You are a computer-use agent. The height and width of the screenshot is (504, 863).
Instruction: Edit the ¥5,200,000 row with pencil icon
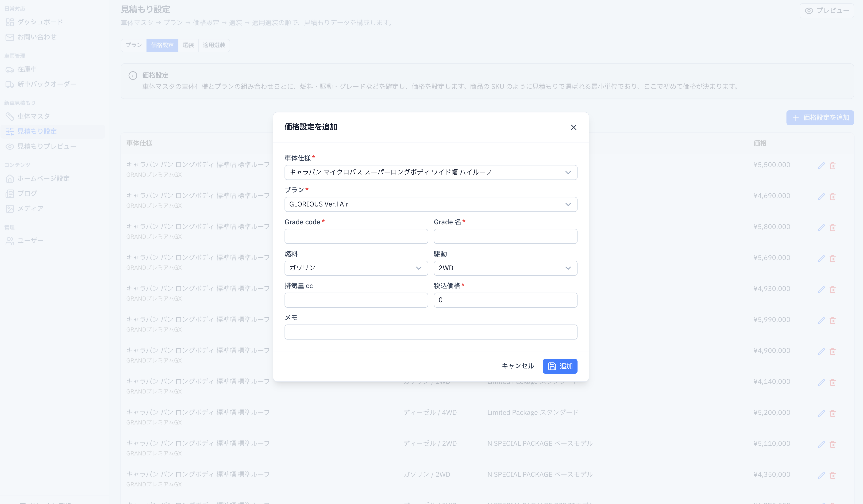821,413
